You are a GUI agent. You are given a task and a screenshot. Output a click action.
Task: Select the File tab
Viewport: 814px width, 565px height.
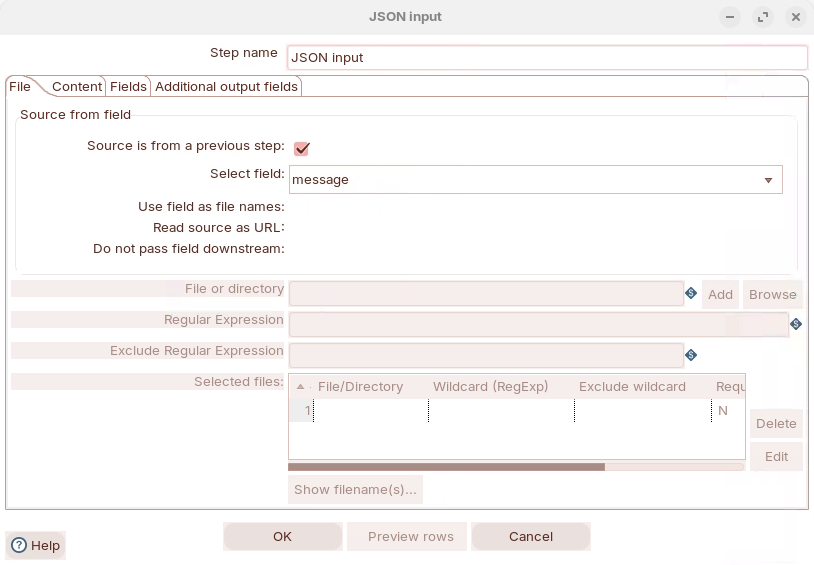tap(20, 87)
